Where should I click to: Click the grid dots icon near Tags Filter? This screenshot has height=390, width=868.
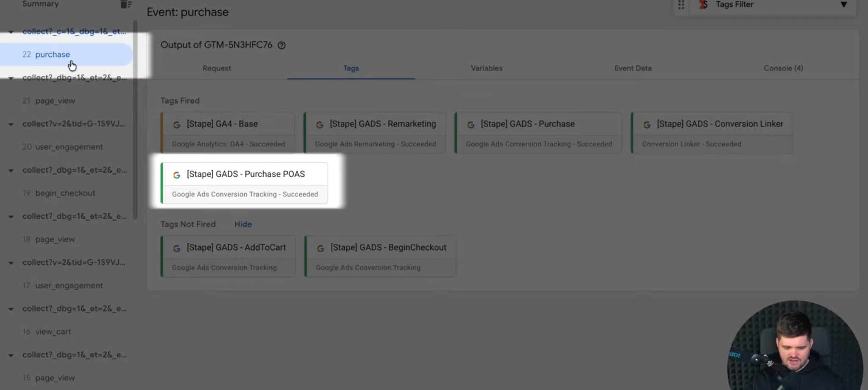pos(681,5)
